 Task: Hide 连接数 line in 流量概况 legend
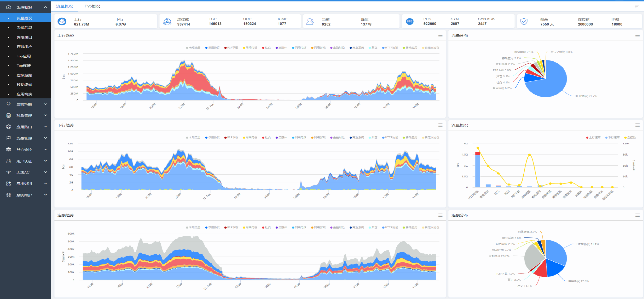coord(630,137)
